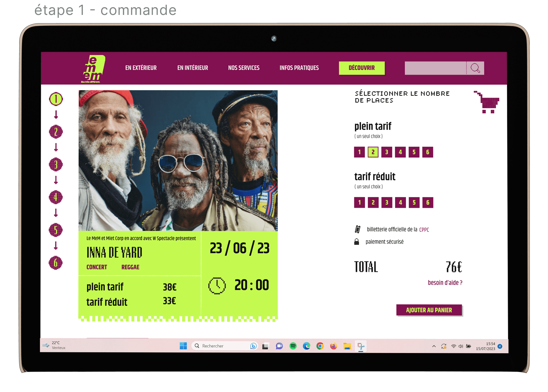Click the Windows Start button

(183, 346)
